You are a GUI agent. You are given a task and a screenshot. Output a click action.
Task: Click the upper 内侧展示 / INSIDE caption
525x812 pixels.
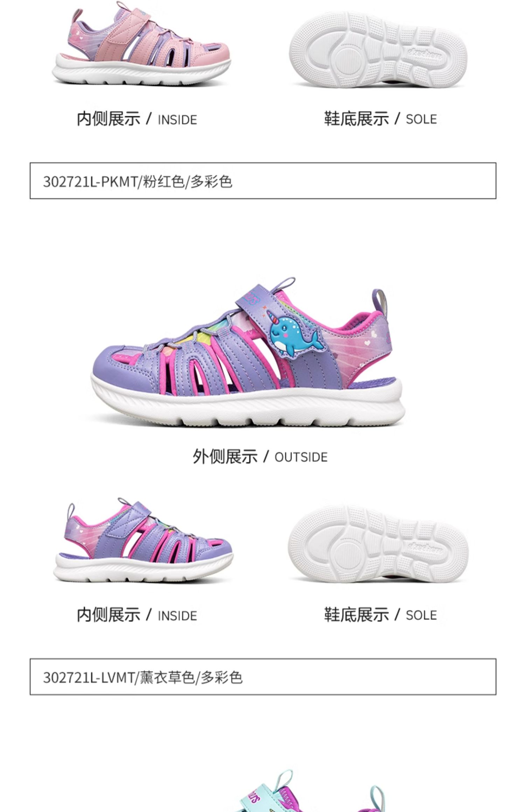pyautogui.click(x=137, y=119)
